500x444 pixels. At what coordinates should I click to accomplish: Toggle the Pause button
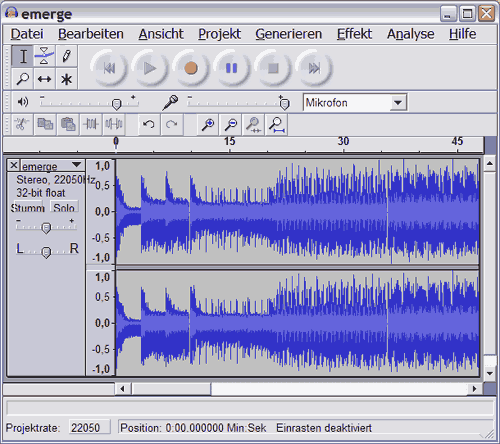click(x=232, y=68)
